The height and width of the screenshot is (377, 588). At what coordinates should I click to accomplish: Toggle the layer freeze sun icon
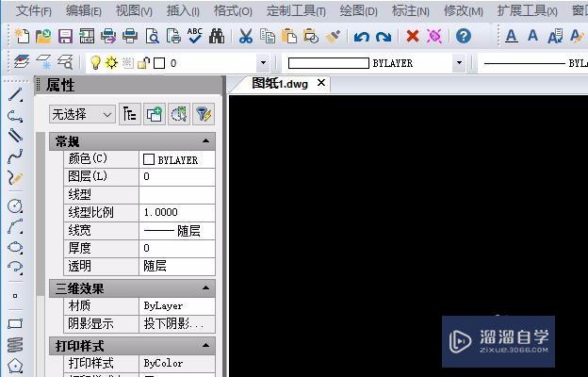coord(110,63)
